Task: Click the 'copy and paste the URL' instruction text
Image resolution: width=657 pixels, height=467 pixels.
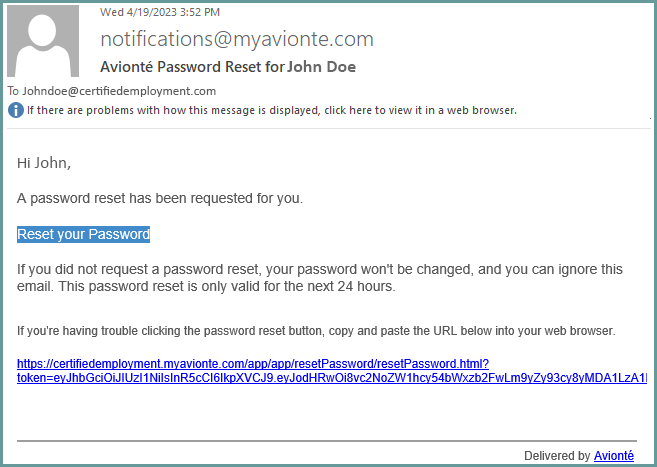Action: [x=316, y=331]
